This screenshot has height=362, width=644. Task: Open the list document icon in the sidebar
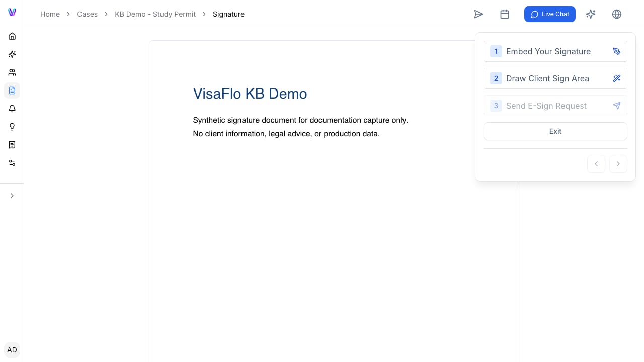click(x=12, y=145)
